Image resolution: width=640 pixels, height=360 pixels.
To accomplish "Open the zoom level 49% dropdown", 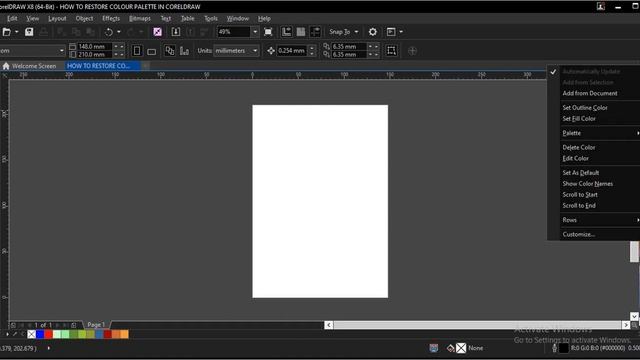I will [255, 32].
